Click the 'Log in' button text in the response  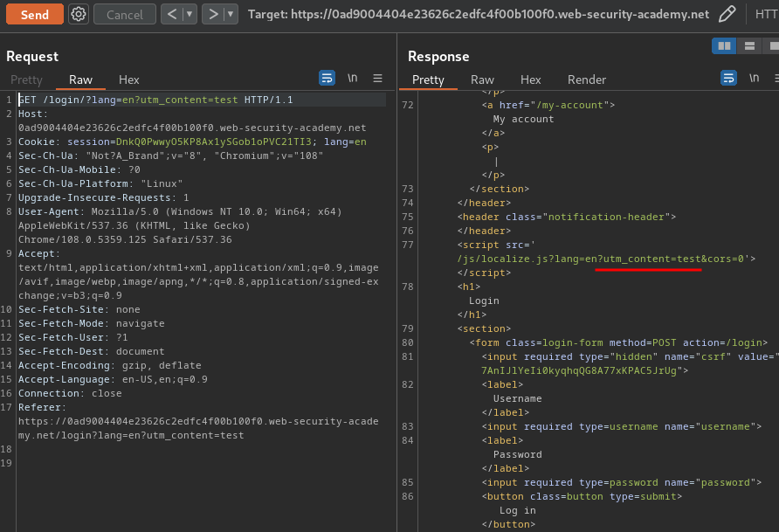[517, 510]
